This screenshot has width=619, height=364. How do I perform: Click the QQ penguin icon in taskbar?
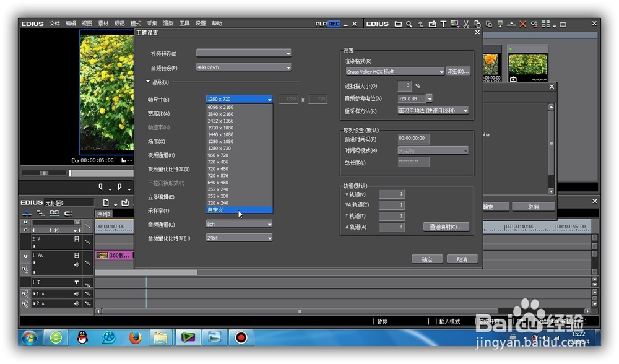point(82,338)
